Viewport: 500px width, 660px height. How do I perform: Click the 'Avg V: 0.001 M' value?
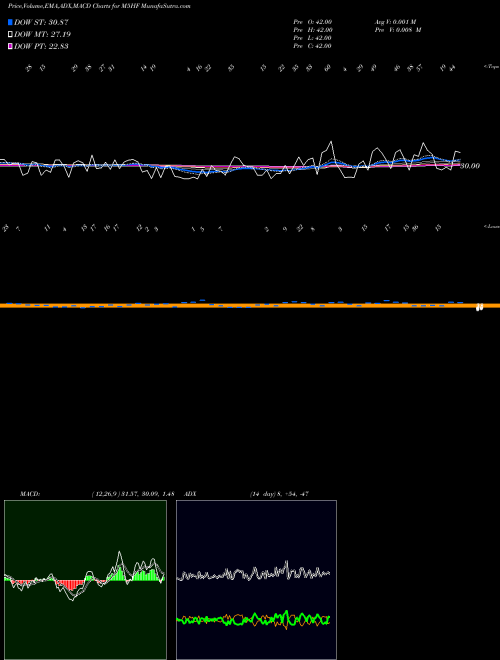(x=395, y=22)
